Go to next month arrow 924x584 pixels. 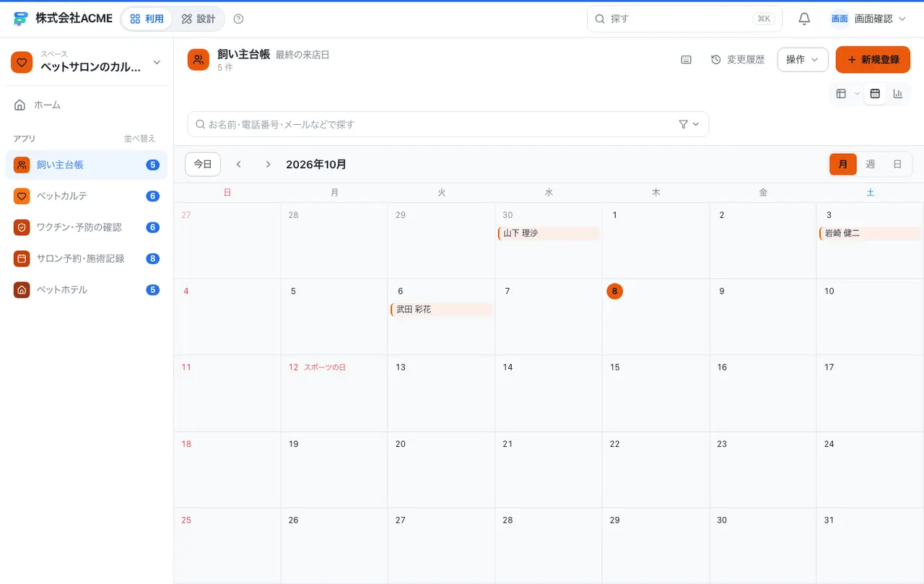pyautogui.click(x=268, y=165)
